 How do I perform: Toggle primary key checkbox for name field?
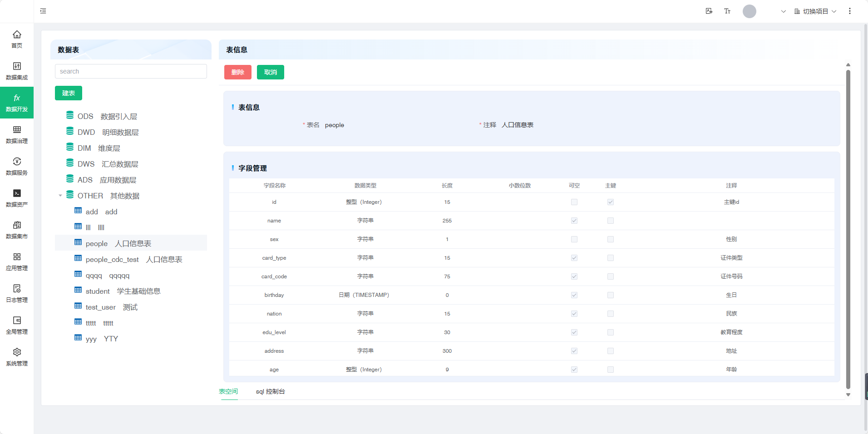point(611,221)
